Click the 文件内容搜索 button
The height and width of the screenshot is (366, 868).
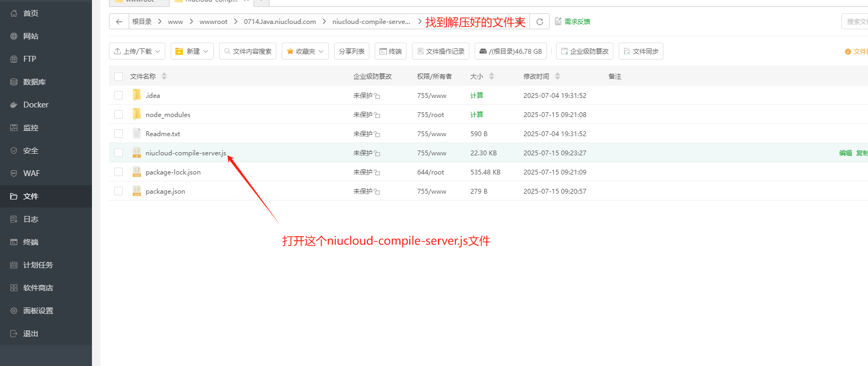click(248, 51)
